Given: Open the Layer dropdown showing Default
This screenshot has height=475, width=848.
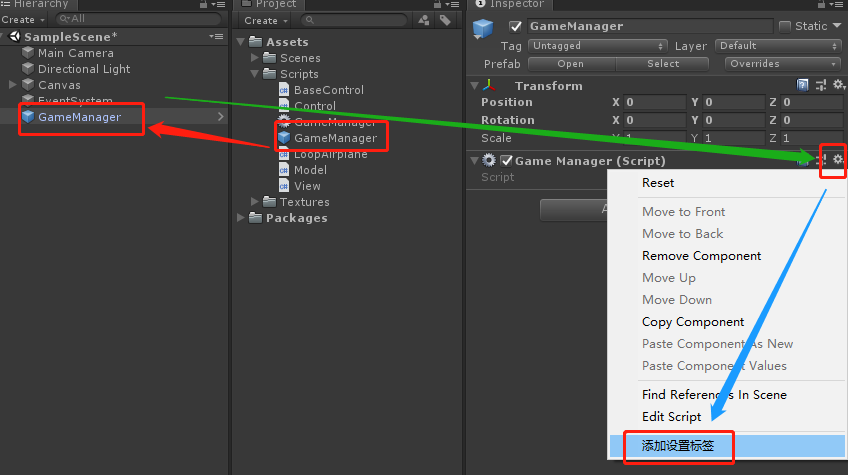Looking at the screenshot, I should 778,46.
